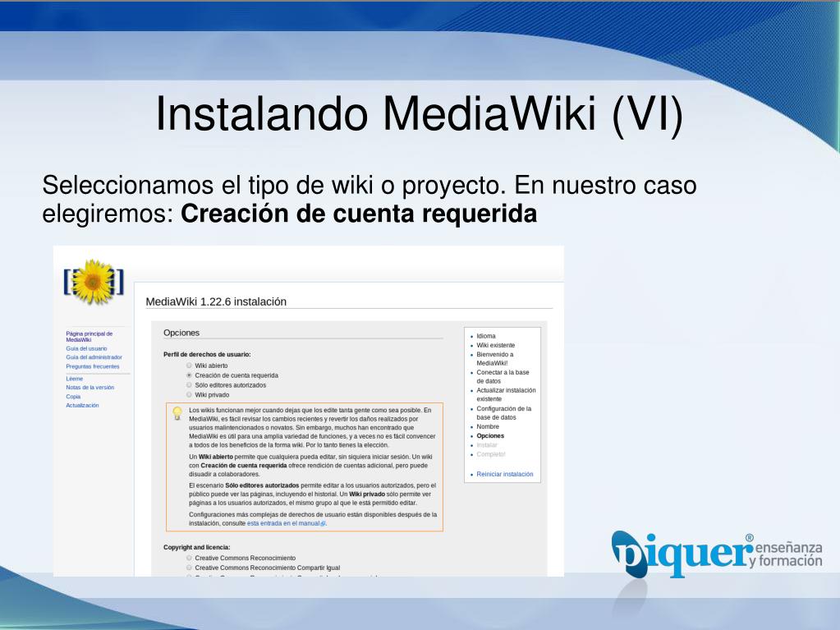Click the greyed Completo! step
The image size is (840, 630).
point(491,453)
